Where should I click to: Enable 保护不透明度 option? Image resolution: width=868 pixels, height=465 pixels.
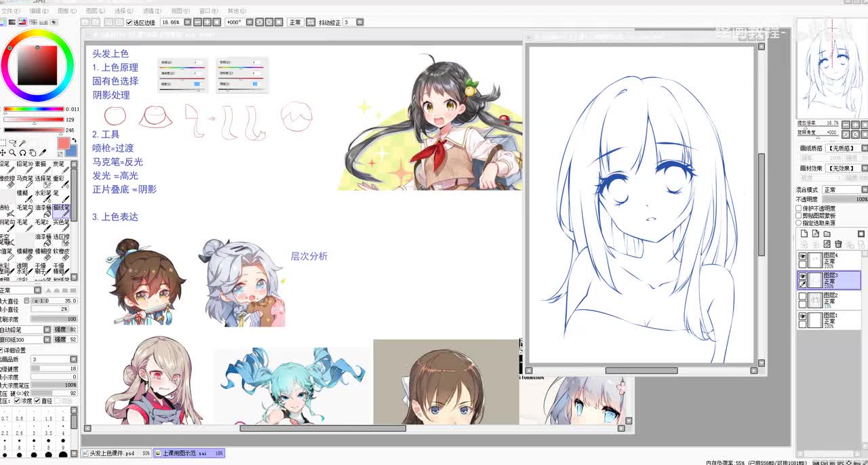point(799,209)
